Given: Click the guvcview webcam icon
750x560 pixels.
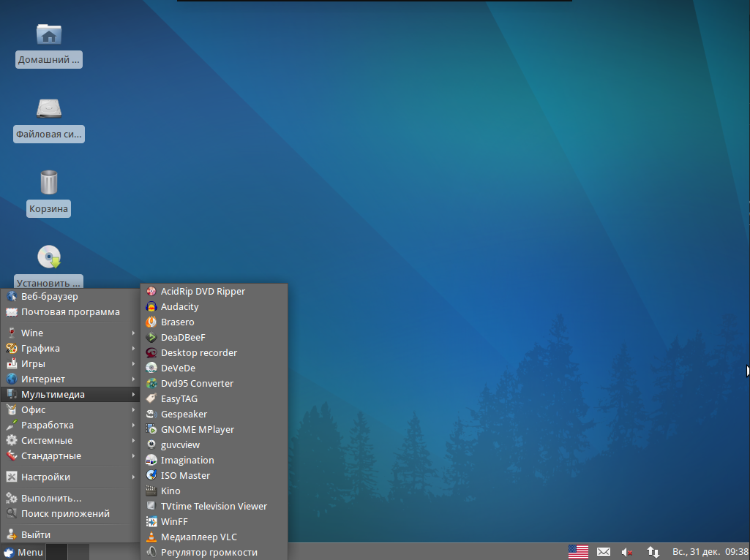Looking at the screenshot, I should (x=151, y=444).
